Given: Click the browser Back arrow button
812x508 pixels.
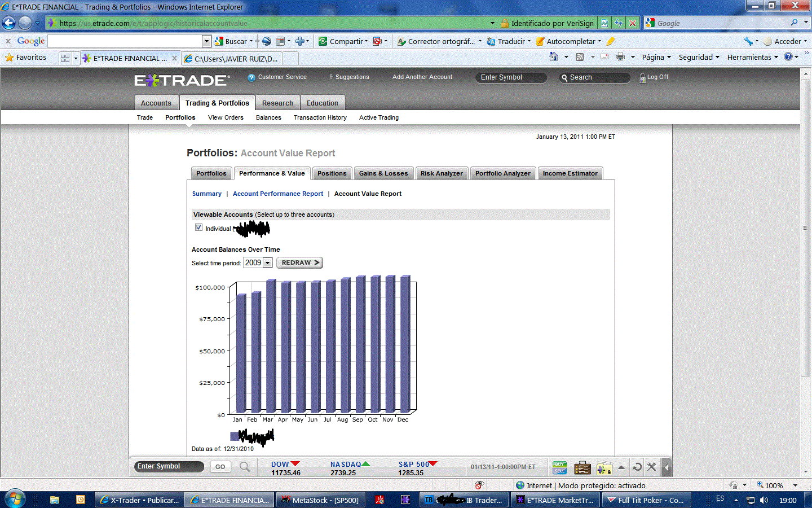Looking at the screenshot, I should (x=9, y=23).
